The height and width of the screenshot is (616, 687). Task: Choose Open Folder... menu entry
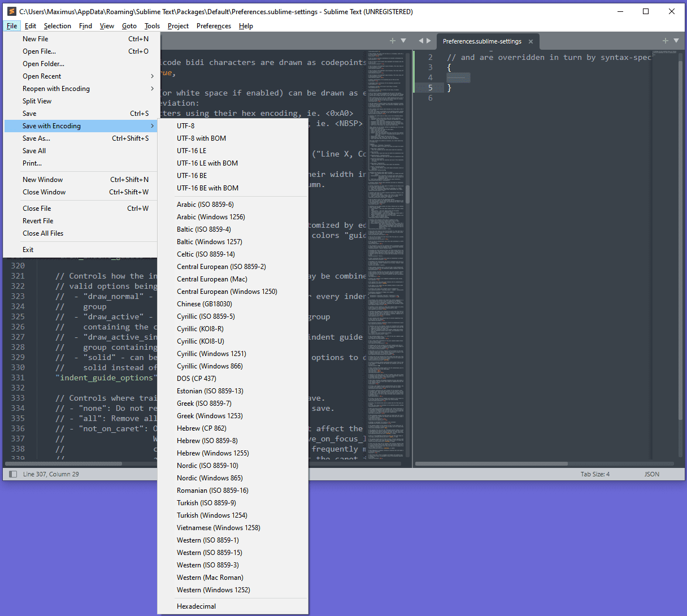(x=81, y=64)
